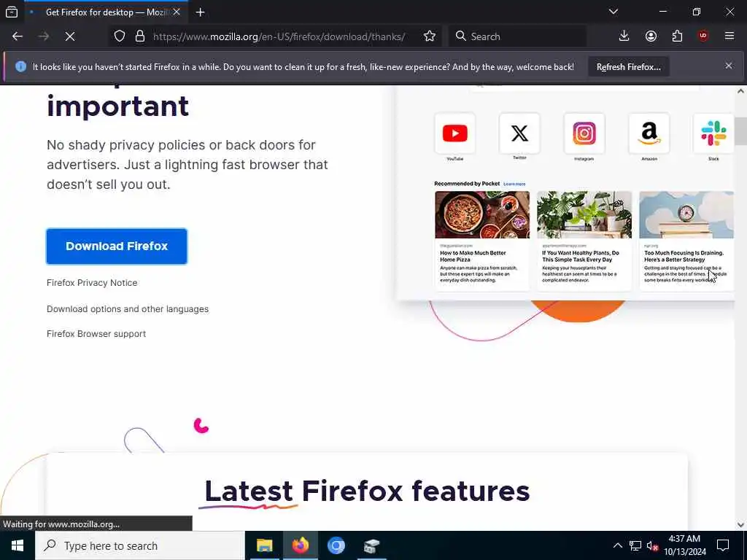Click the scrollbar down arrow
Image resolution: width=747 pixels, height=560 pixels.
(x=740, y=525)
